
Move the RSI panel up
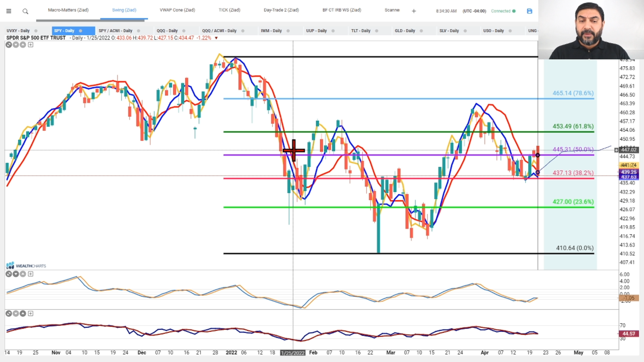pos(23,313)
